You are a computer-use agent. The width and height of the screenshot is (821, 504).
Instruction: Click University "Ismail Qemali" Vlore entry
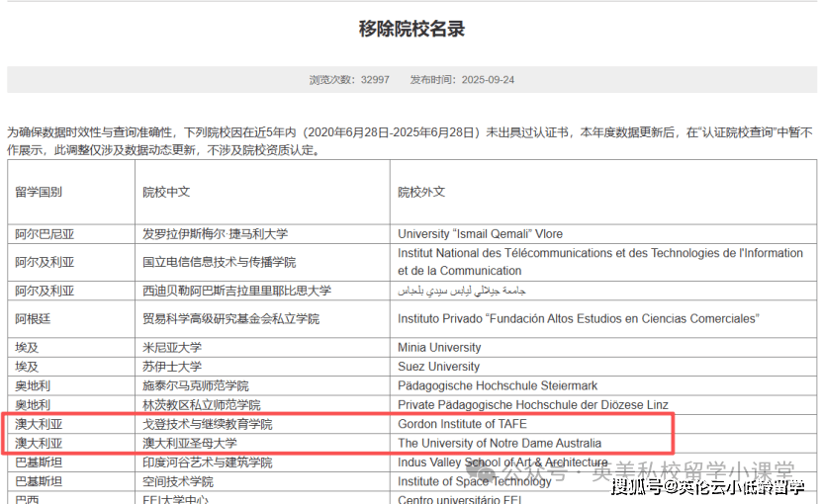(x=480, y=234)
